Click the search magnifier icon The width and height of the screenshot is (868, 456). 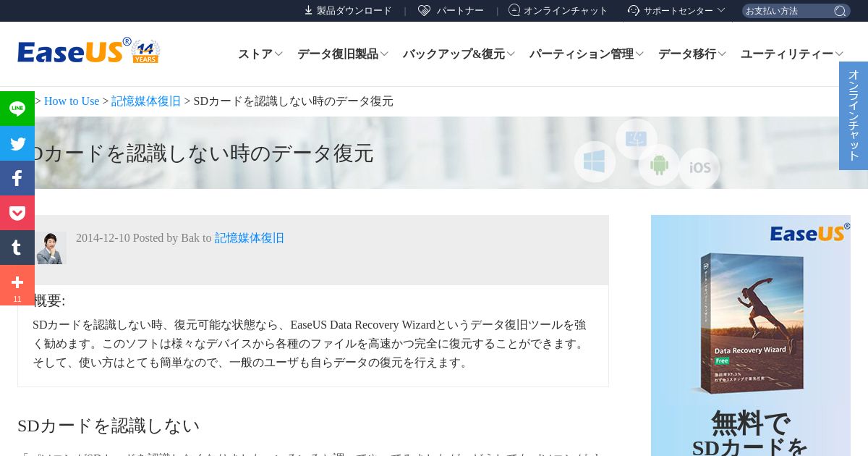pos(840,11)
